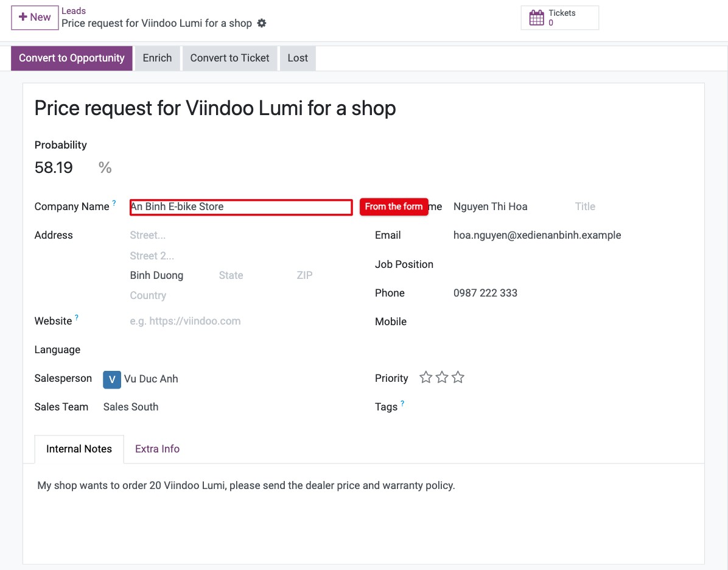
Task: Set priority to one star
Action: (425, 377)
